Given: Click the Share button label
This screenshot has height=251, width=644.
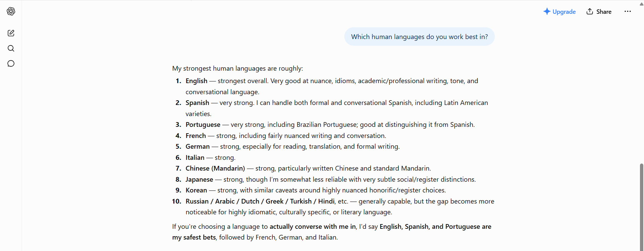Looking at the screenshot, I should [604, 12].
